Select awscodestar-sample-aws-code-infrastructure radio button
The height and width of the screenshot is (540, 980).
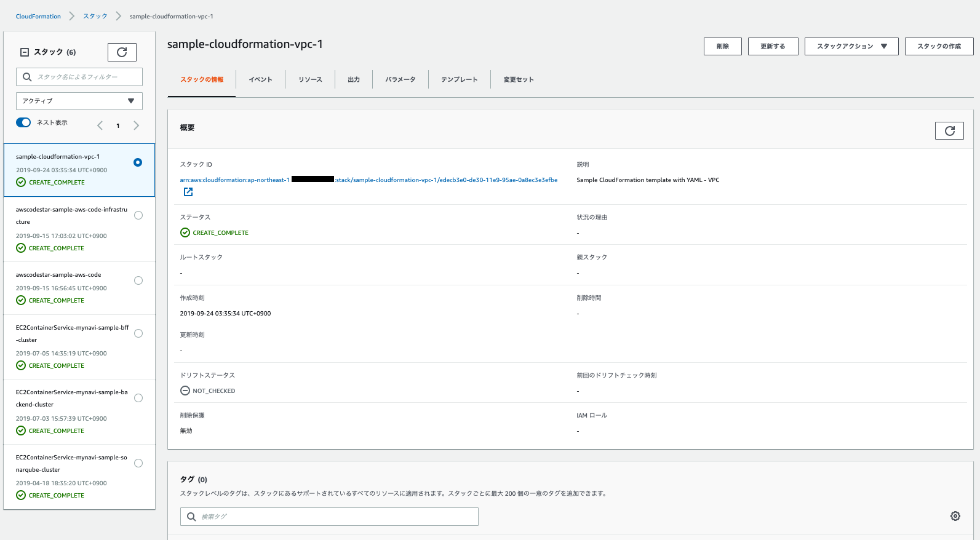click(138, 215)
